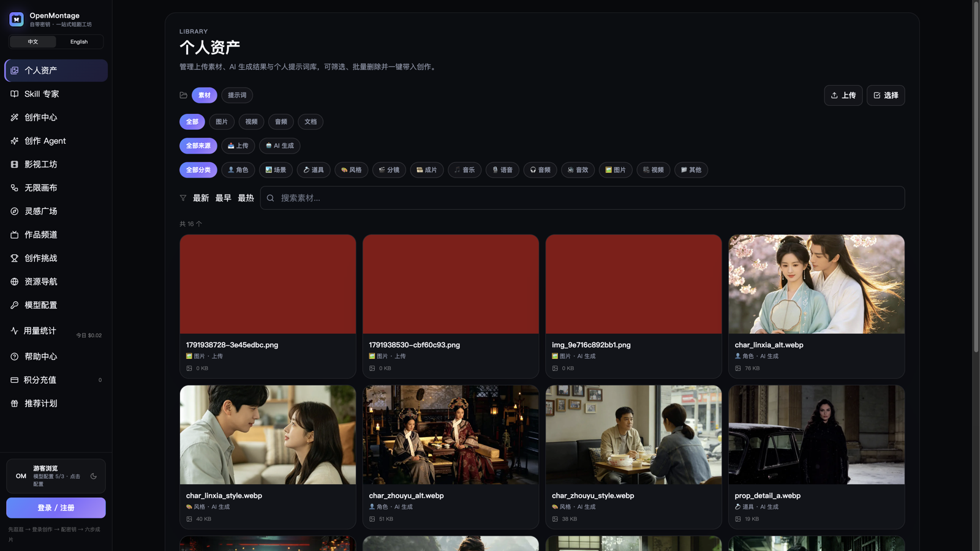Image resolution: width=980 pixels, height=551 pixels.
Task: Open 影视工坊 in the sidebar
Action: [x=56, y=164]
